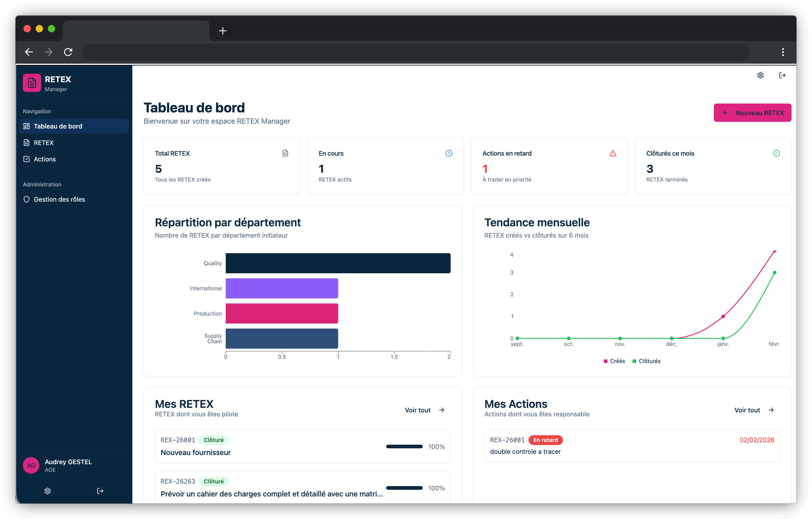Image resolution: width=812 pixels, height=519 pixels.
Task: Click the logout icon in the top bar
Action: click(783, 75)
